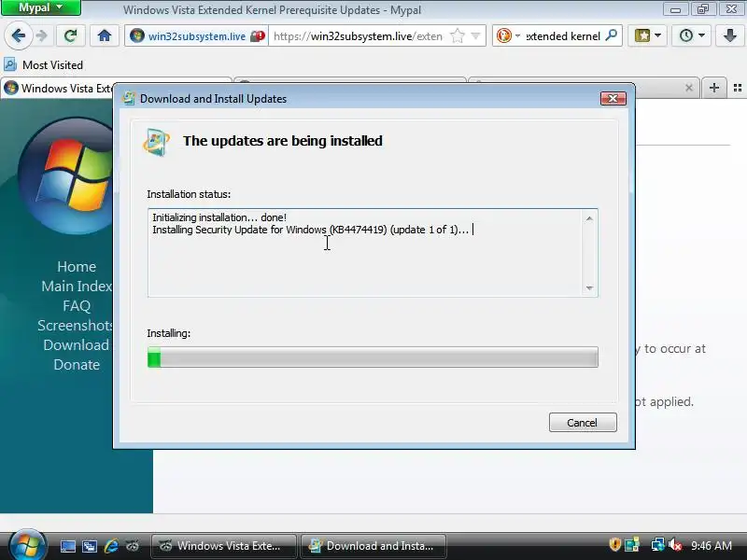Screen dimensions: 747x560
Task: Expand the History button dropdown arrow
Action: [701, 35]
